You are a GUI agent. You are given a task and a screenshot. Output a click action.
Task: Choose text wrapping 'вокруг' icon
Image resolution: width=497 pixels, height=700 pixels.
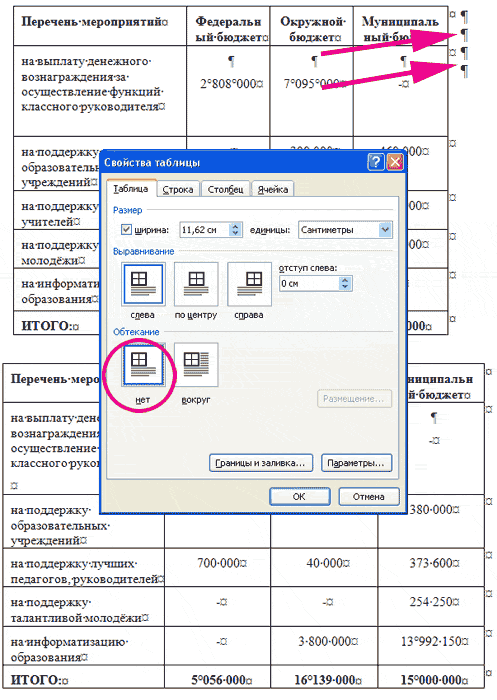coord(196,364)
